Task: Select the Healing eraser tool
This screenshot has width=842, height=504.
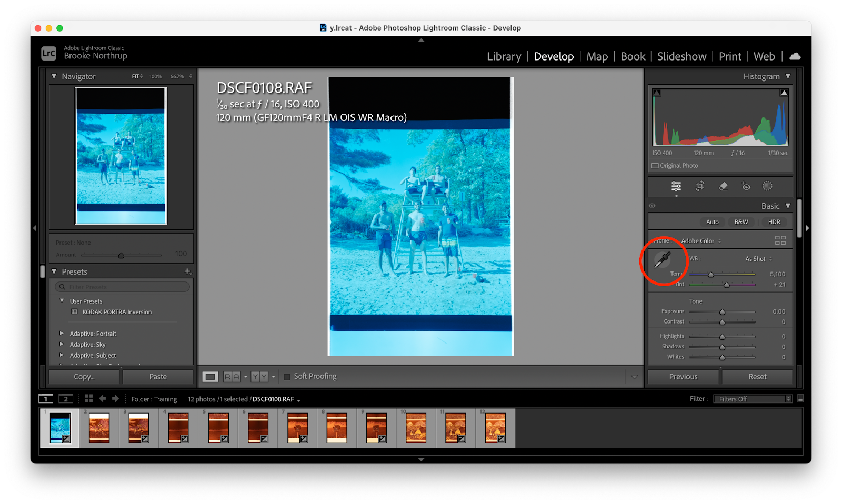Action: tap(723, 186)
